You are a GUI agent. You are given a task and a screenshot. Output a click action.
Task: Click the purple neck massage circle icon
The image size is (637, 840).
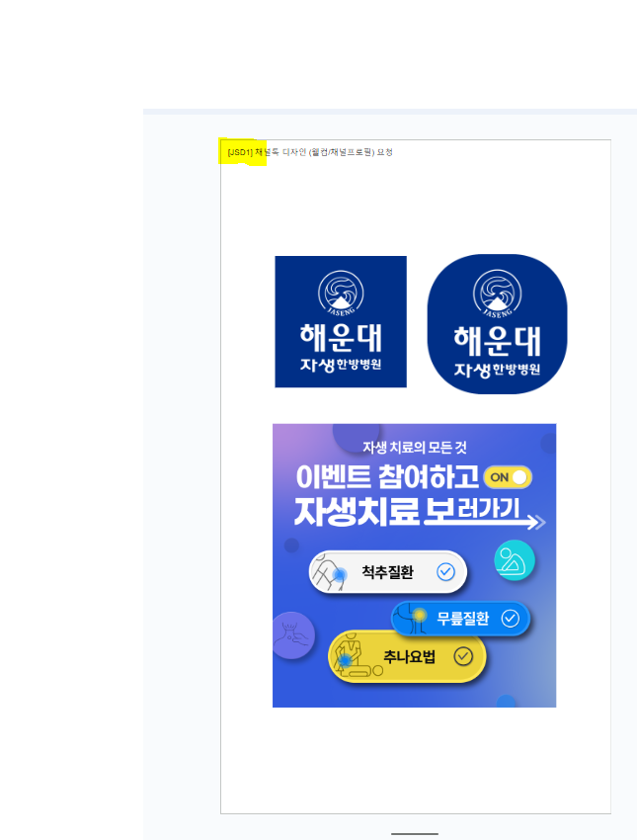(x=293, y=635)
